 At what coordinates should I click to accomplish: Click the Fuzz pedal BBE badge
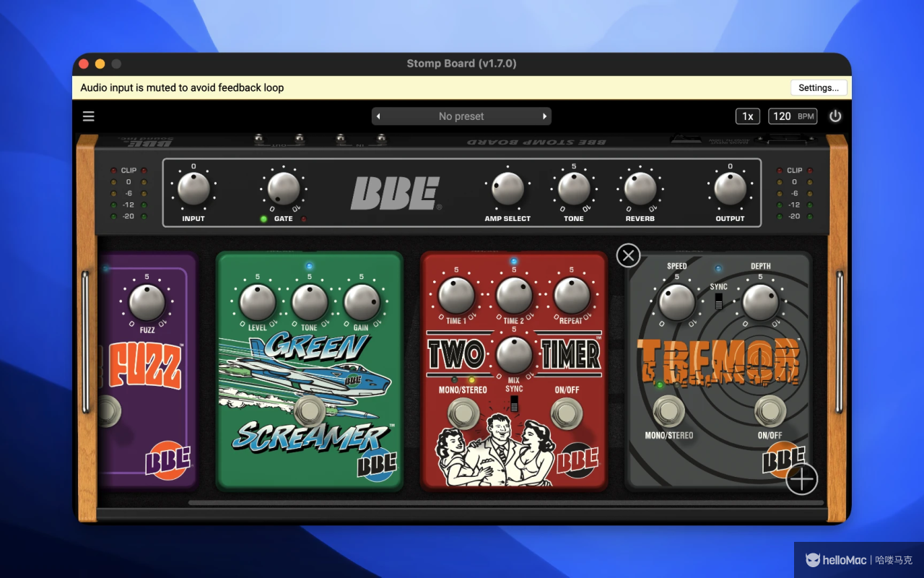point(170,460)
